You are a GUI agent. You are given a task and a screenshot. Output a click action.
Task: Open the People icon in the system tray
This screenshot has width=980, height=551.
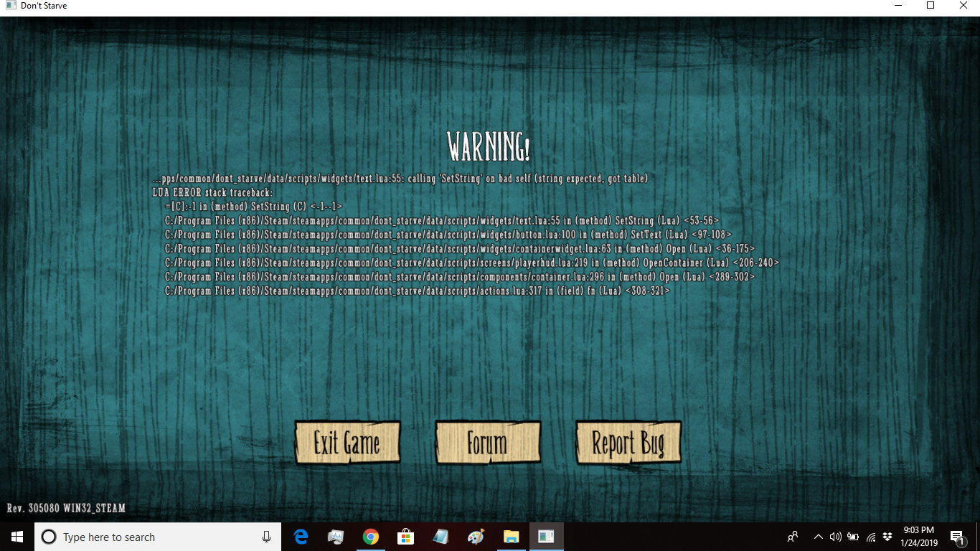point(793,537)
